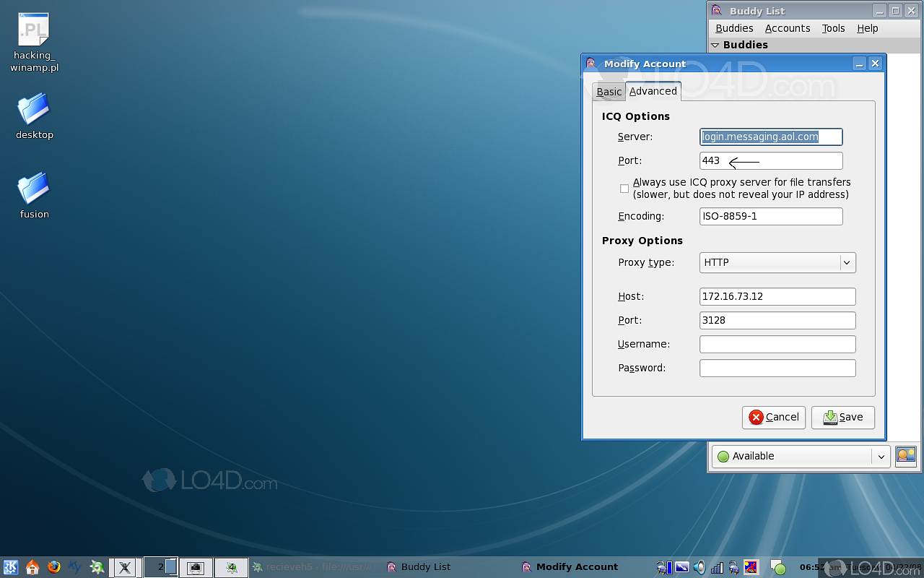Viewport: 924px width, 578px height.
Task: Open the KDE K menu launcher
Action: [x=11, y=567]
